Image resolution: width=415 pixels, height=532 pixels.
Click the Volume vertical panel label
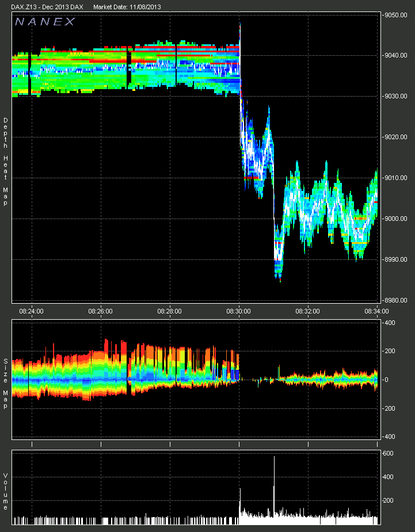5,492
